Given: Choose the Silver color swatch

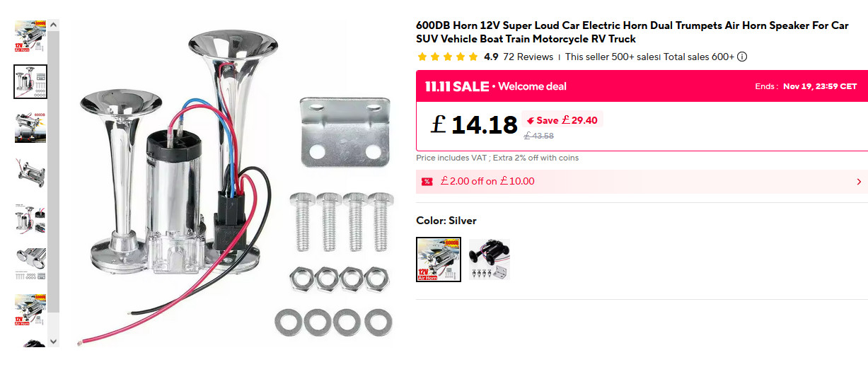Looking at the screenshot, I should pos(439,260).
